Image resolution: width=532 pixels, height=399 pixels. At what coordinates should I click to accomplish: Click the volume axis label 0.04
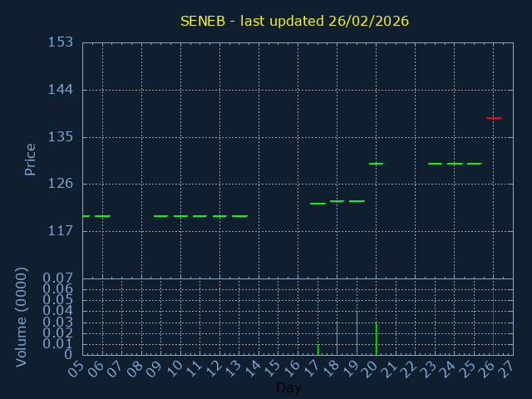(x=57, y=311)
